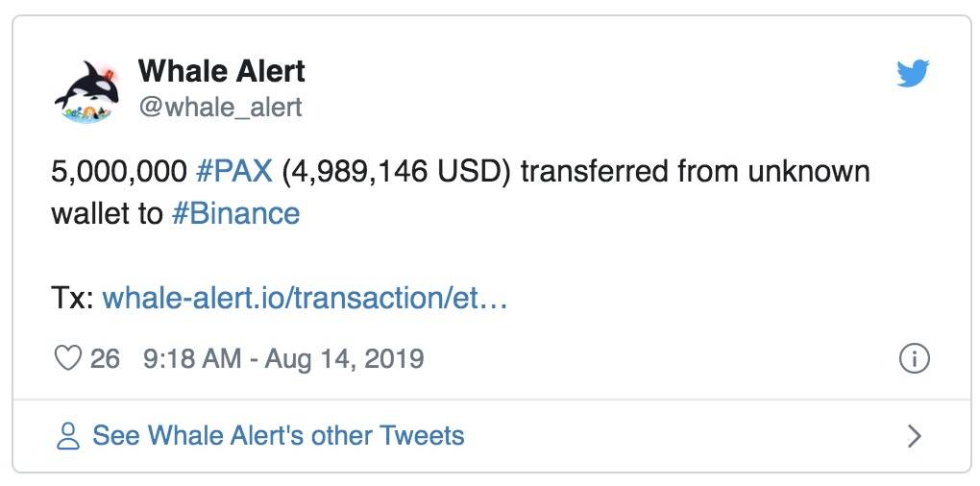Open the tweet info circle icon

[x=915, y=359]
